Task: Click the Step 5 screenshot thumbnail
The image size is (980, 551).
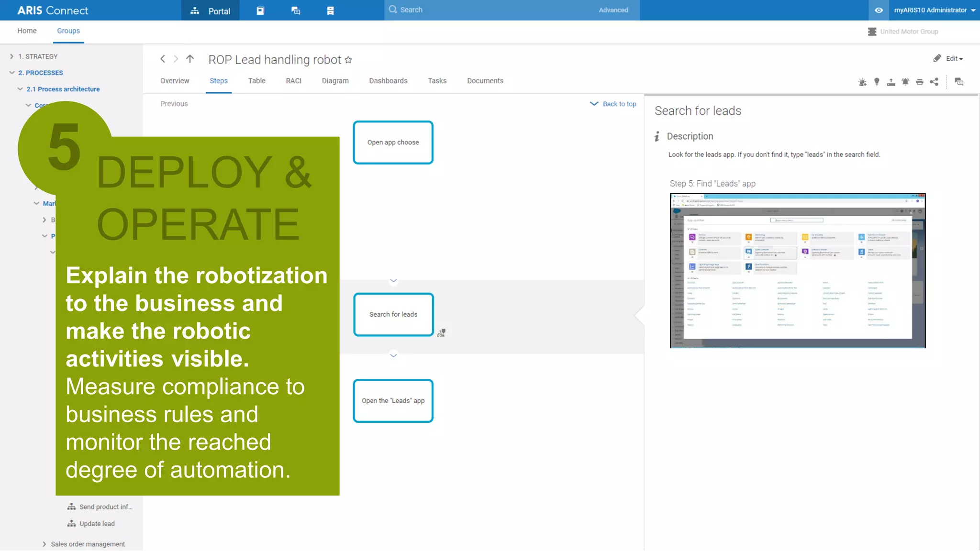Action: click(797, 271)
